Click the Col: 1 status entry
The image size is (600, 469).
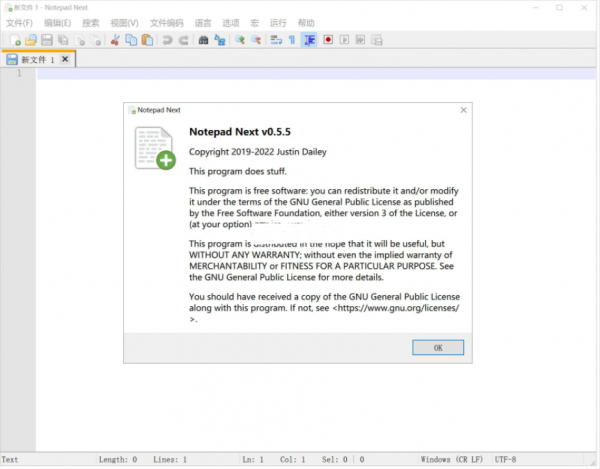click(x=292, y=459)
